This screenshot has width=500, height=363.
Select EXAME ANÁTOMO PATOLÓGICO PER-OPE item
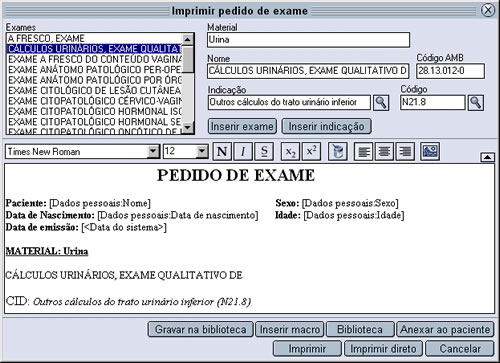(94, 70)
